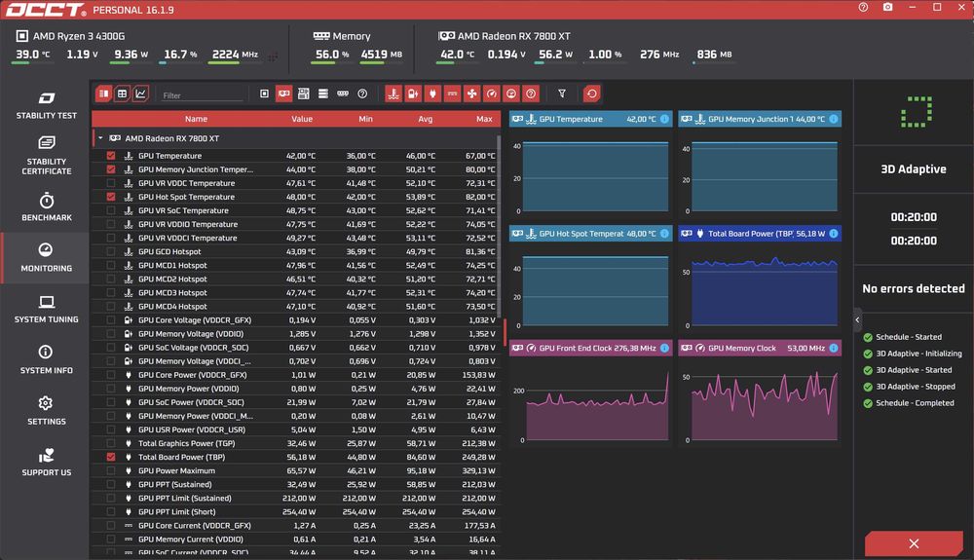Screen dimensions: 974x560
Task: Open the Stability Test section
Action: pyautogui.click(x=46, y=105)
